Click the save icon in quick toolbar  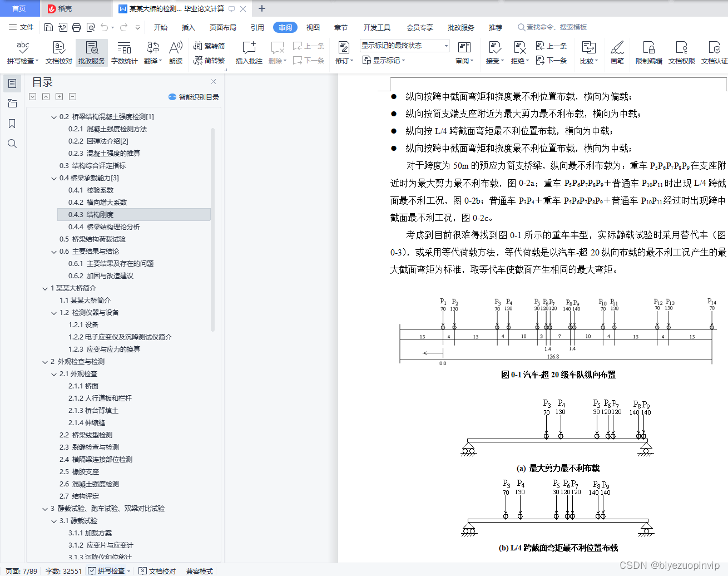(x=48, y=27)
